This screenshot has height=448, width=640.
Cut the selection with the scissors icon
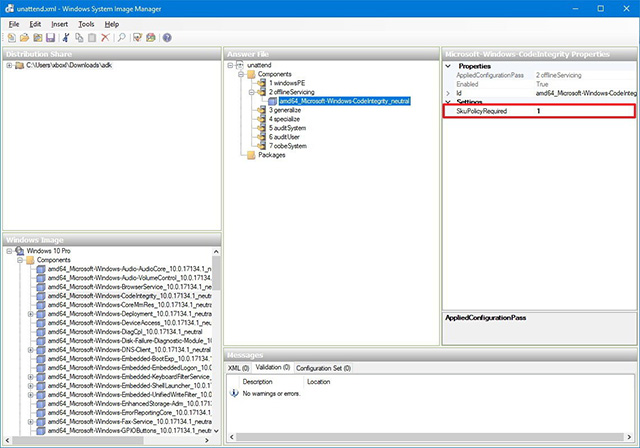tap(66, 38)
